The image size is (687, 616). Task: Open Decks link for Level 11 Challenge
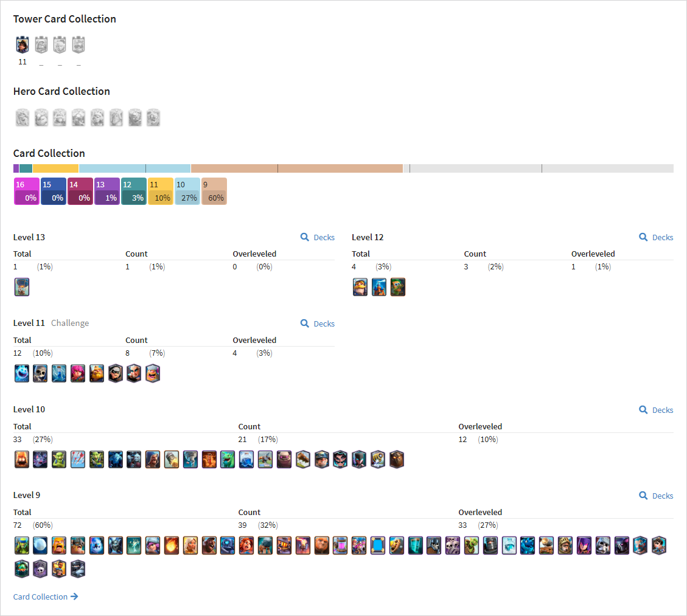coord(318,324)
